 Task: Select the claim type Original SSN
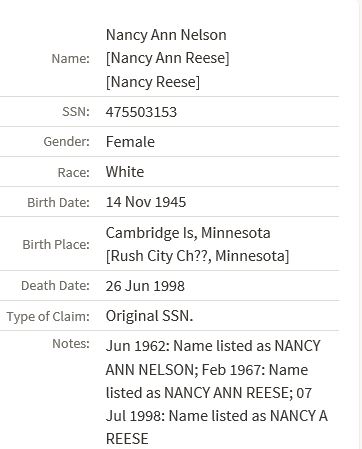click(149, 316)
